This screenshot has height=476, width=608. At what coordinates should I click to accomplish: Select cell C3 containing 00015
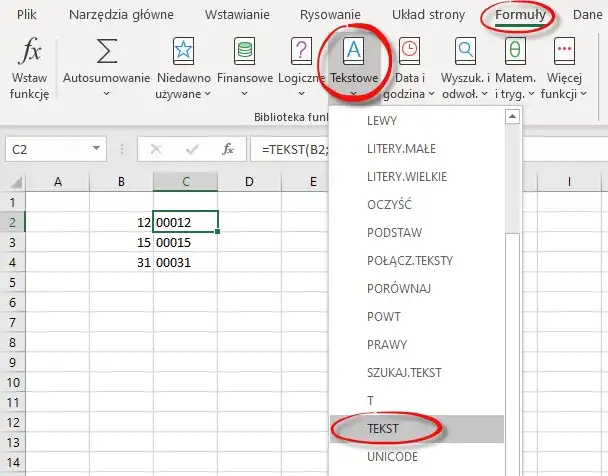[184, 243]
